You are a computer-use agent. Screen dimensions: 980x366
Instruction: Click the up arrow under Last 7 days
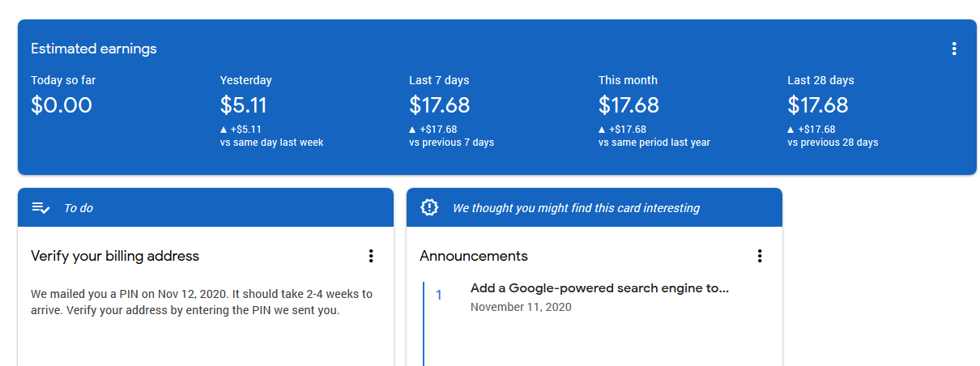pos(413,130)
